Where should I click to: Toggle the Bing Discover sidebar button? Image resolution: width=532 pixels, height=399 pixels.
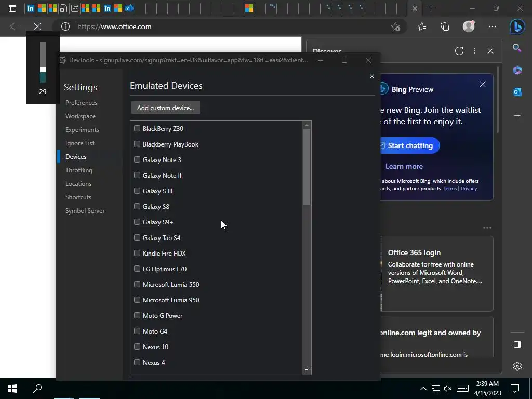coord(517,26)
